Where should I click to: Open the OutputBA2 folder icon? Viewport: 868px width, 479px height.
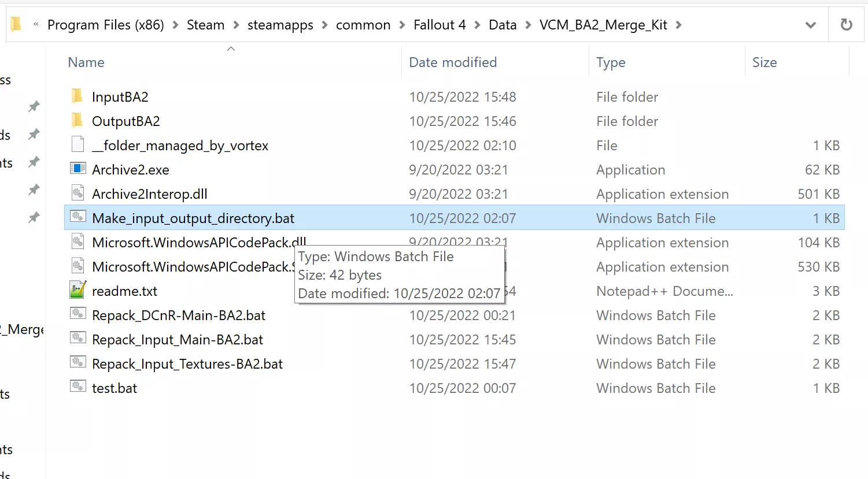coord(77,120)
